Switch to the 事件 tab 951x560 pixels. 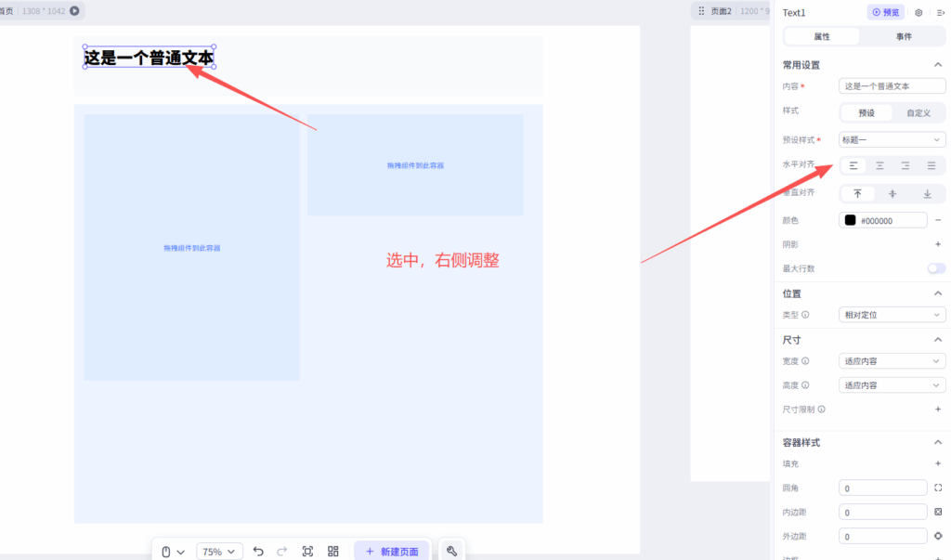click(904, 37)
